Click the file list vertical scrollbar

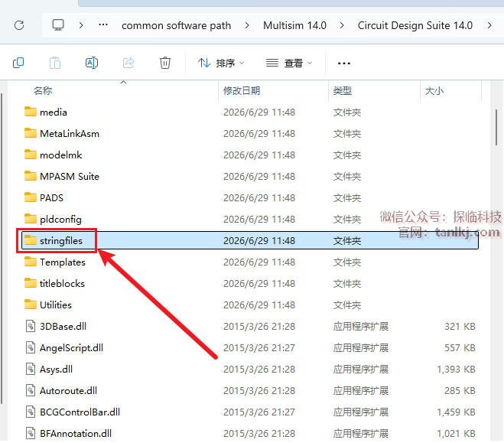click(496, 128)
